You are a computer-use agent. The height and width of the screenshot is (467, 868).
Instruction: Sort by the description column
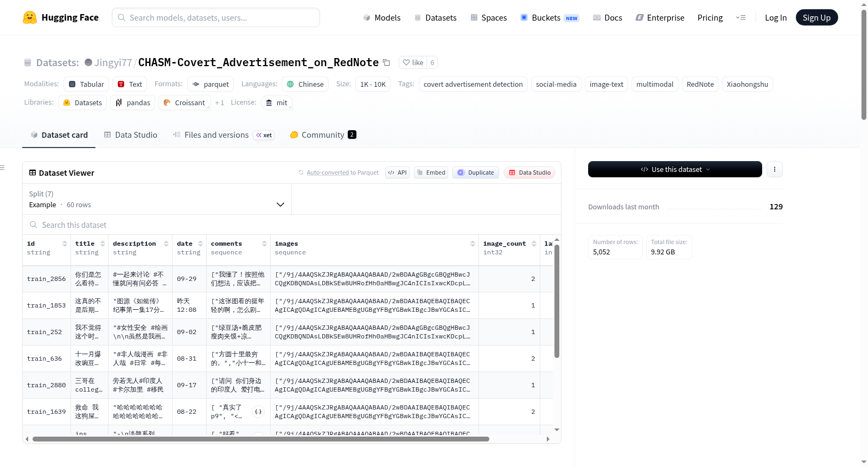[x=166, y=244]
